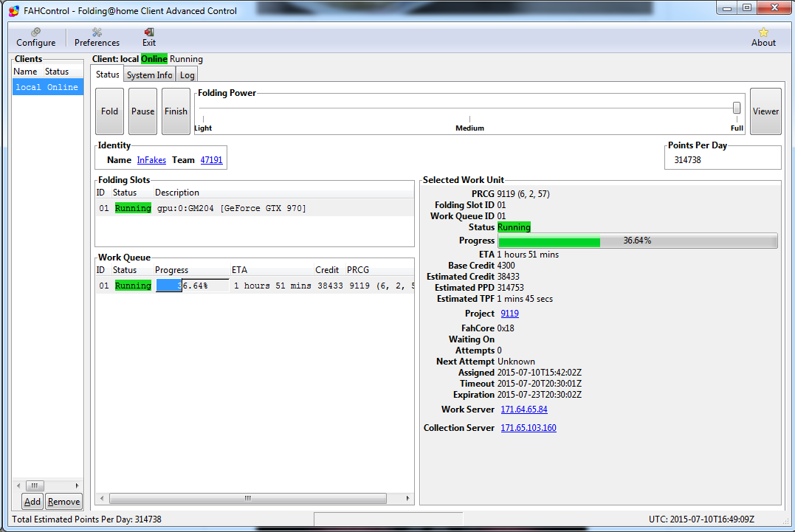Set Folding Power to Light tick
Viewport: 795px width, 532px height.
tap(203, 119)
